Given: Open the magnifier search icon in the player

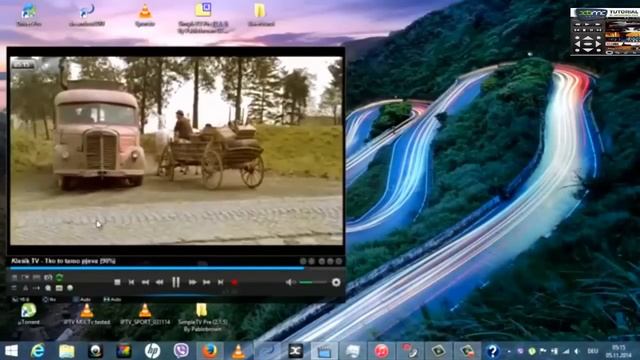Looking at the screenshot, I should (48, 288).
